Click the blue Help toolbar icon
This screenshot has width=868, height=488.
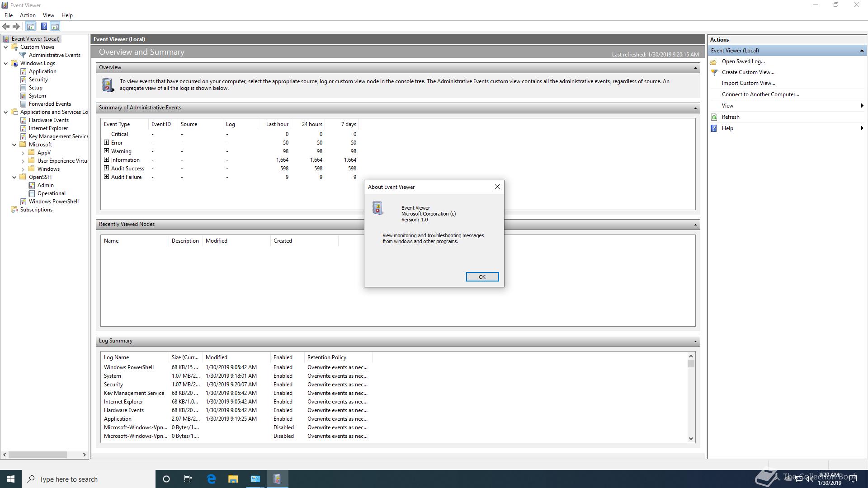[44, 26]
